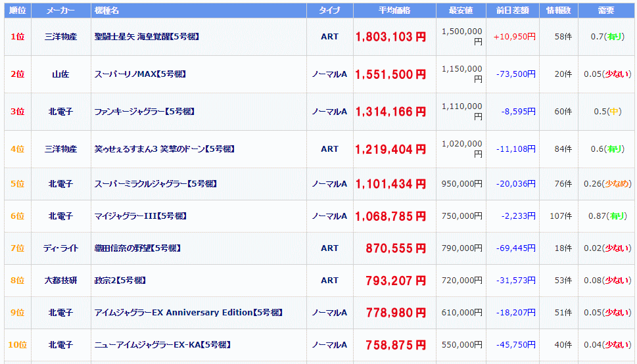Viewport: 637px width, 364px height.
Task: Open ファンキージャグラー【5号機】 machine link
Action: (144, 111)
